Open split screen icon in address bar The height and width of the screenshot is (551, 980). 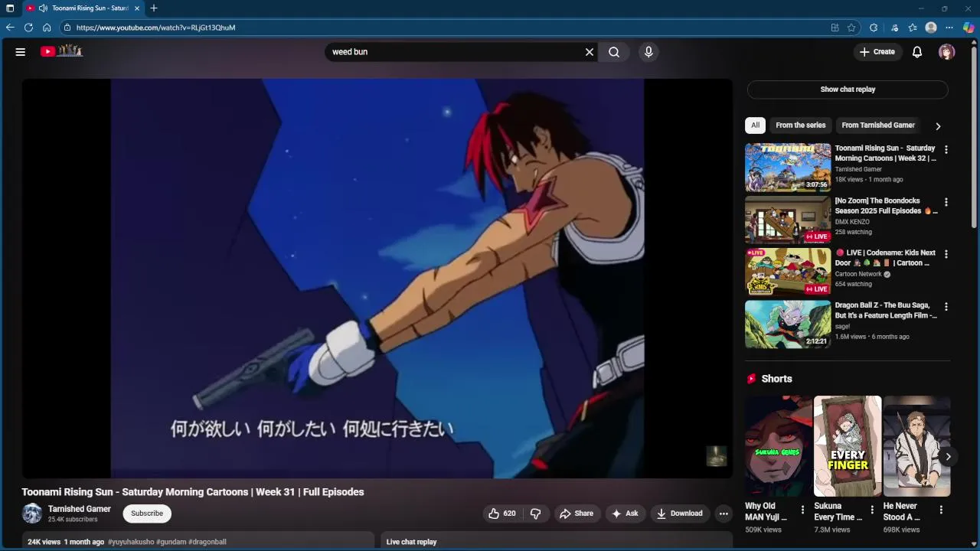(x=835, y=28)
